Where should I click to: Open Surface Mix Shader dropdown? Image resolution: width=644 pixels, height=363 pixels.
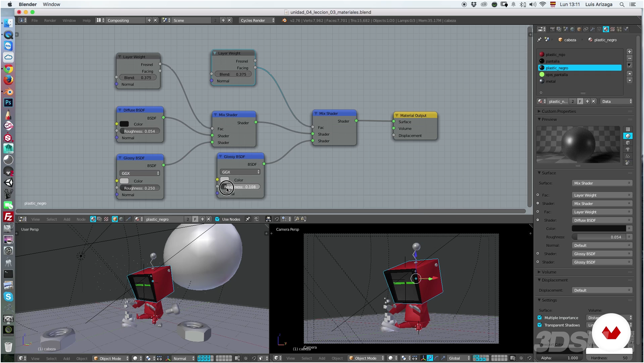point(602,183)
